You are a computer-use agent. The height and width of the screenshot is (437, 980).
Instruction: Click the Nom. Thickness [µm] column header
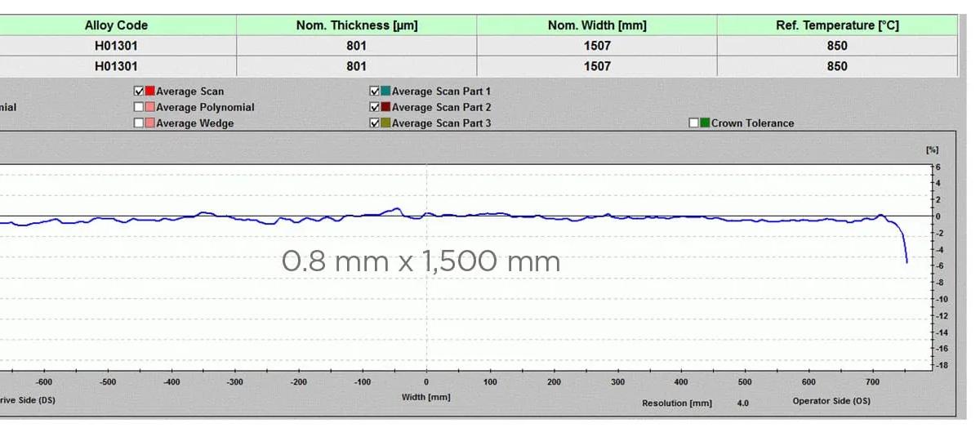pyautogui.click(x=356, y=25)
